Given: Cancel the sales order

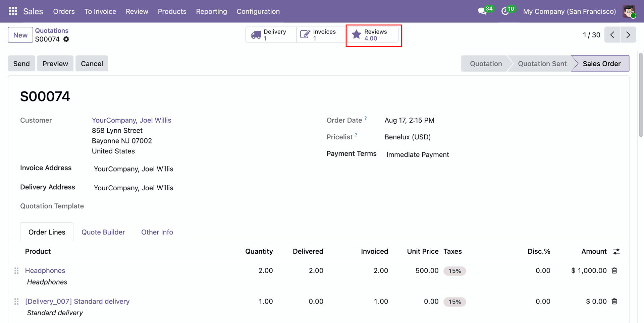Looking at the screenshot, I should [x=92, y=63].
